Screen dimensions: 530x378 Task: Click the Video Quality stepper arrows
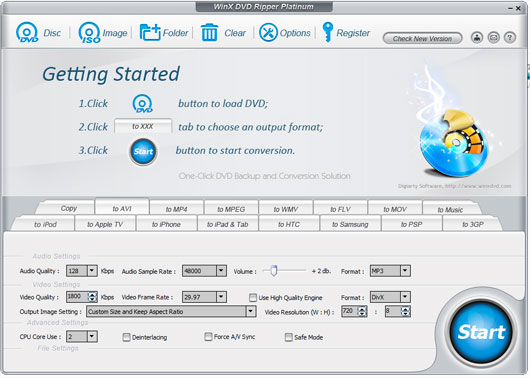(x=92, y=297)
